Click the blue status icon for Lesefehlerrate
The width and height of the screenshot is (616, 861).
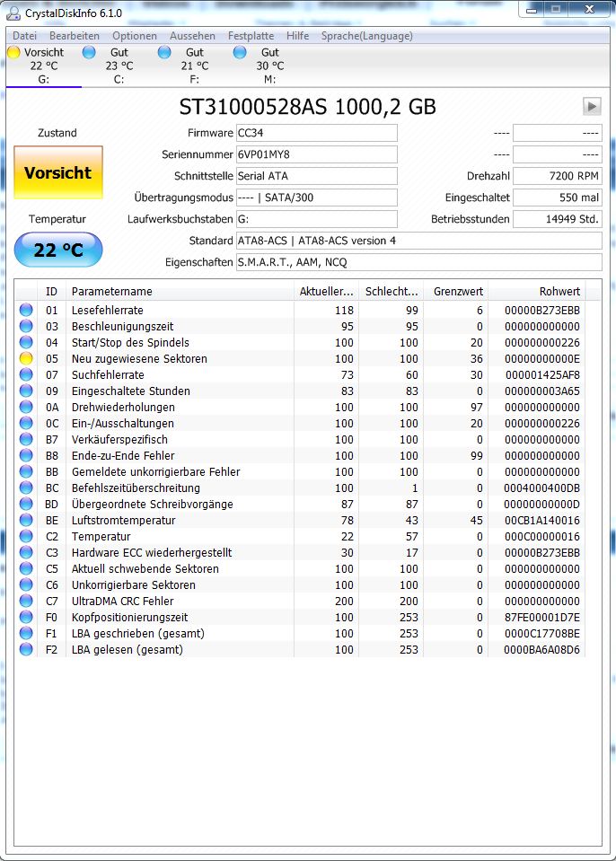pyautogui.click(x=26, y=310)
